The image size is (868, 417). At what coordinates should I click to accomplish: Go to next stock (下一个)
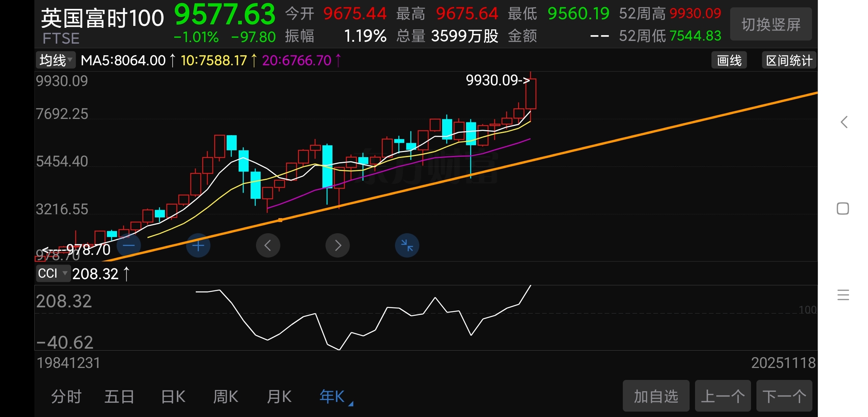pyautogui.click(x=784, y=396)
